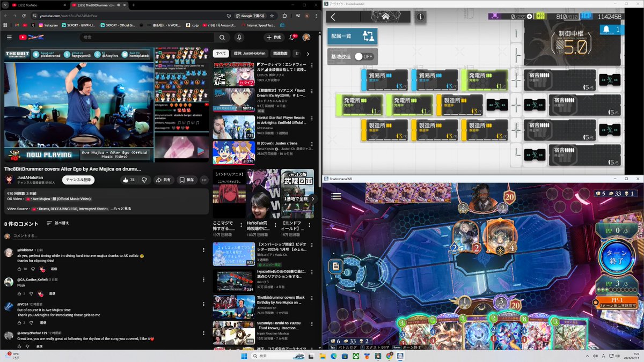Open Arknights base info icon

click(x=420, y=17)
